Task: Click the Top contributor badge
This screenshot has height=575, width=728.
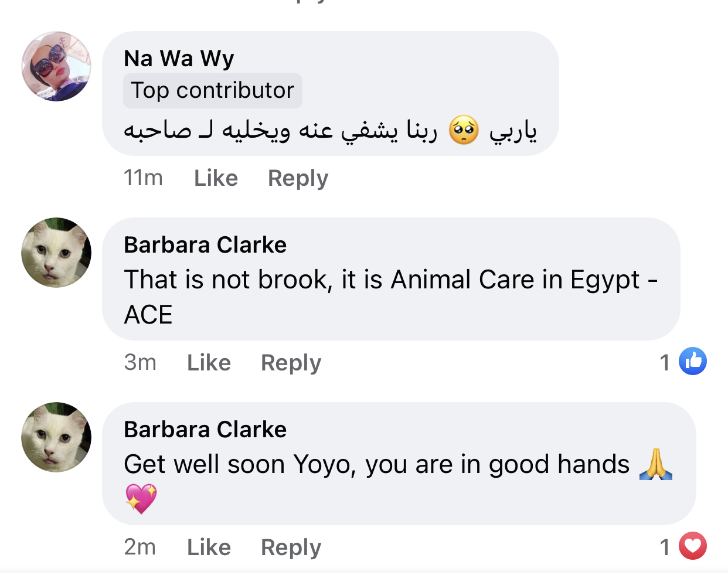Action: pos(212,91)
